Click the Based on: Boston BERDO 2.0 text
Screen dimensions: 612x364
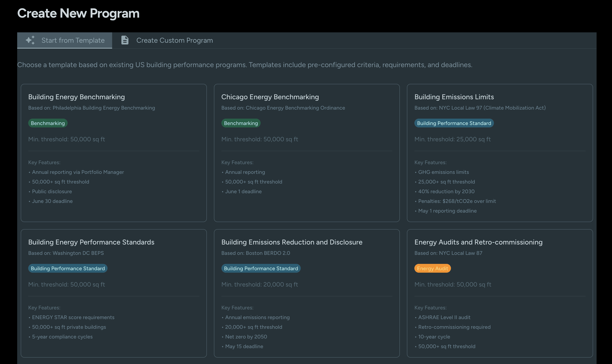[x=255, y=253]
